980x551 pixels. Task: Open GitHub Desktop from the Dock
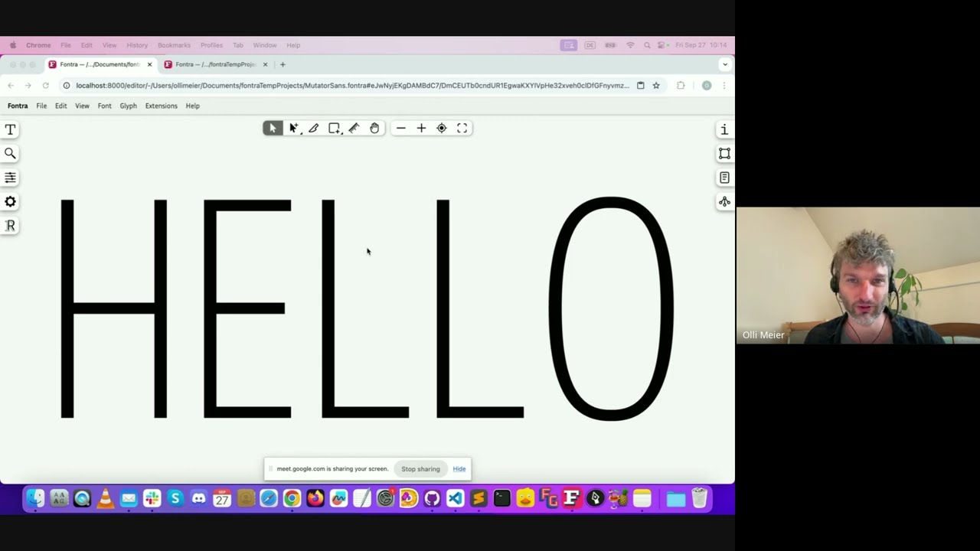click(x=432, y=499)
